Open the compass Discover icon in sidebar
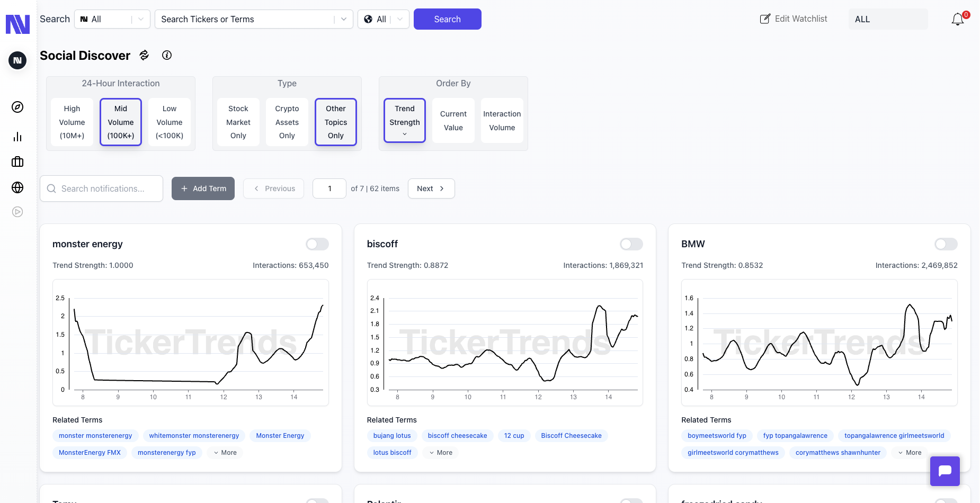 [17, 106]
